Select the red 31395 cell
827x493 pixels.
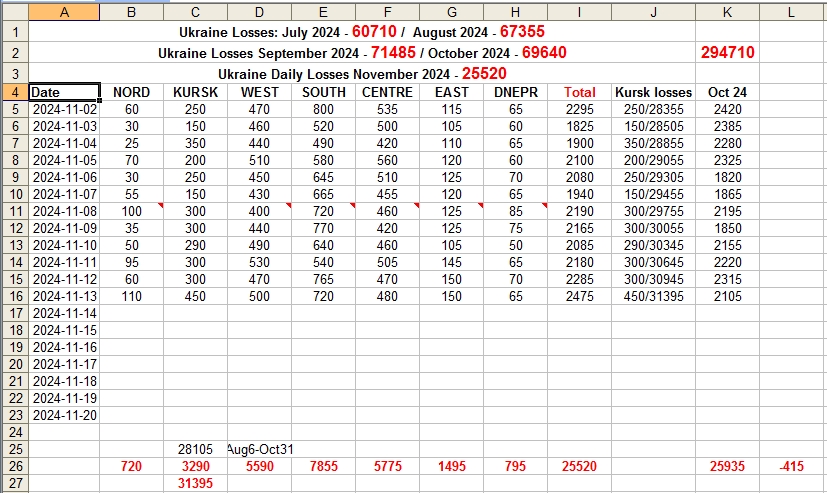tap(195, 483)
